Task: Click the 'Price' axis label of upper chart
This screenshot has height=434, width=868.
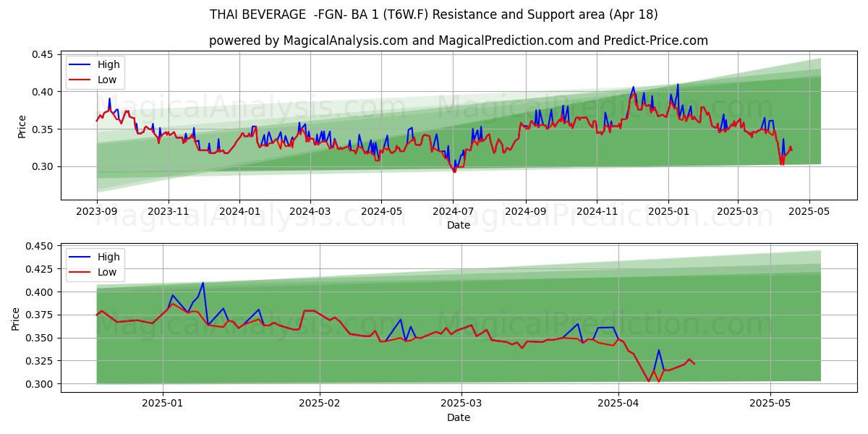Action: 22,127
